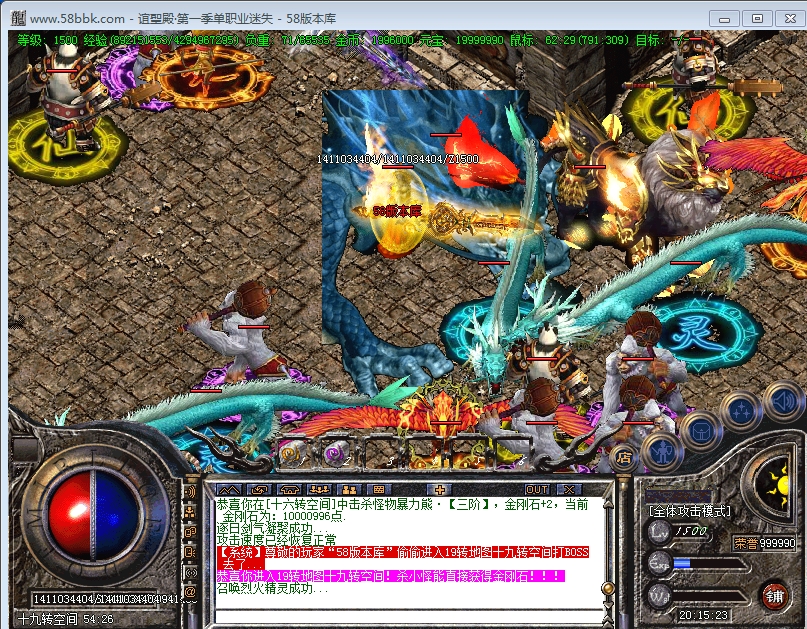The image size is (807, 629).
Task: Click the Lv level indicator orb
Action: 659,531
